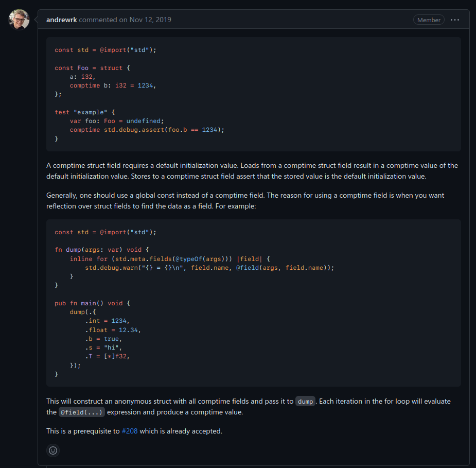The height and width of the screenshot is (468, 476).
Task: Open the #208 issue link
Action: coord(130,431)
